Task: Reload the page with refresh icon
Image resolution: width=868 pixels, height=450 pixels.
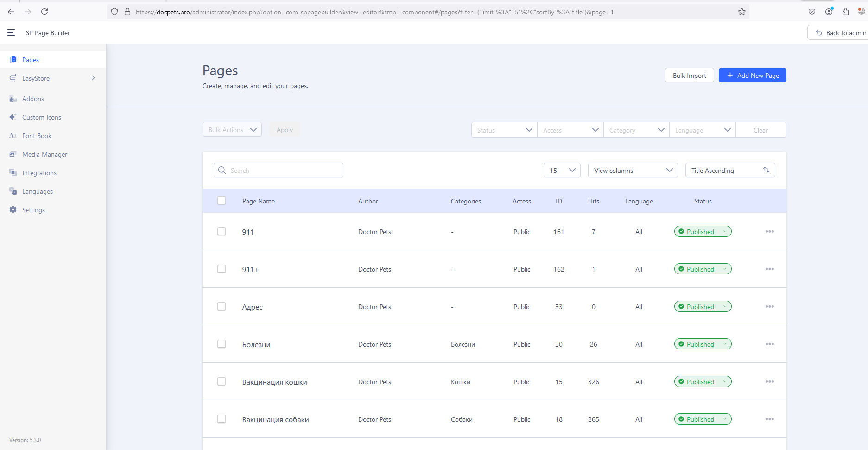Action: pos(44,12)
